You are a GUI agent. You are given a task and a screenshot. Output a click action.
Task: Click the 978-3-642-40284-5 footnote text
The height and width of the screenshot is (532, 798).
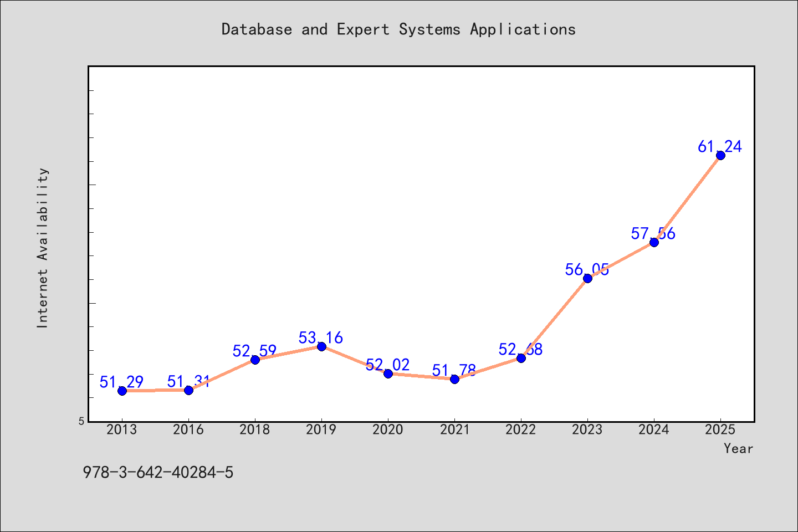coord(158,473)
